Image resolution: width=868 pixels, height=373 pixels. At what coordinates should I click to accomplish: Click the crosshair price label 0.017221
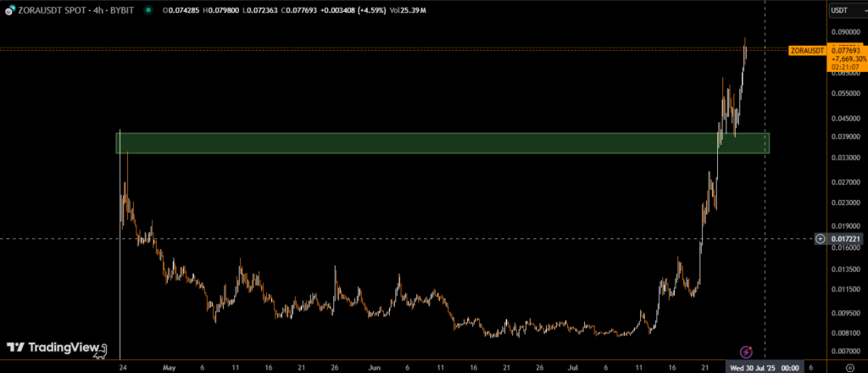click(x=844, y=239)
